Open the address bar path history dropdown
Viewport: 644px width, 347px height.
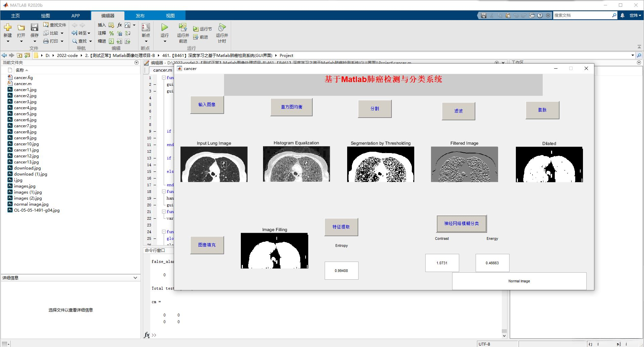(633, 55)
